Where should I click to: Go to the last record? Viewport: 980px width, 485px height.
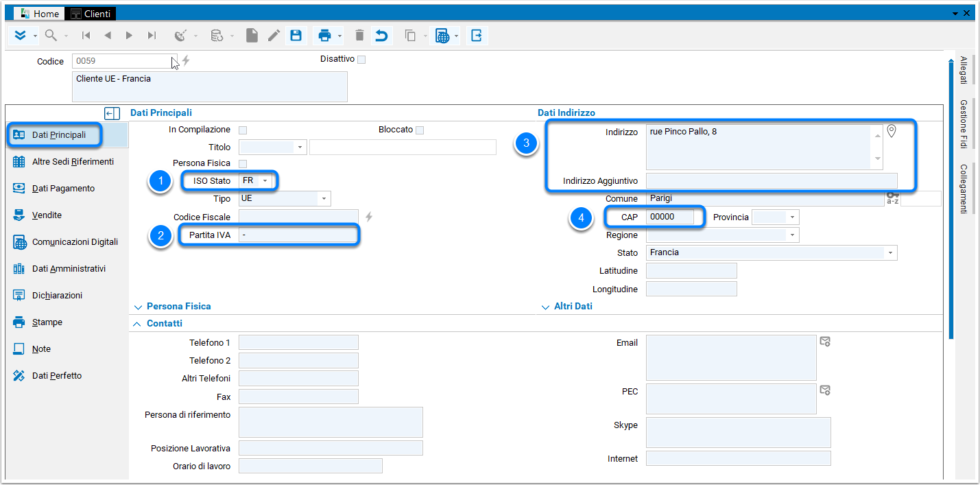click(152, 35)
